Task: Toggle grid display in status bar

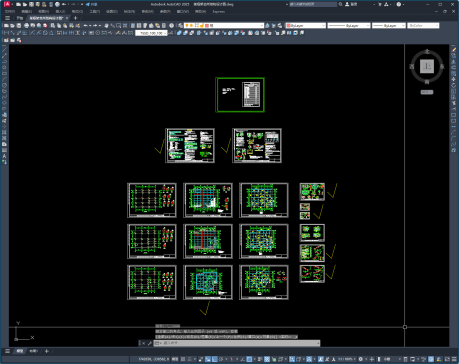Action: click(x=183, y=360)
